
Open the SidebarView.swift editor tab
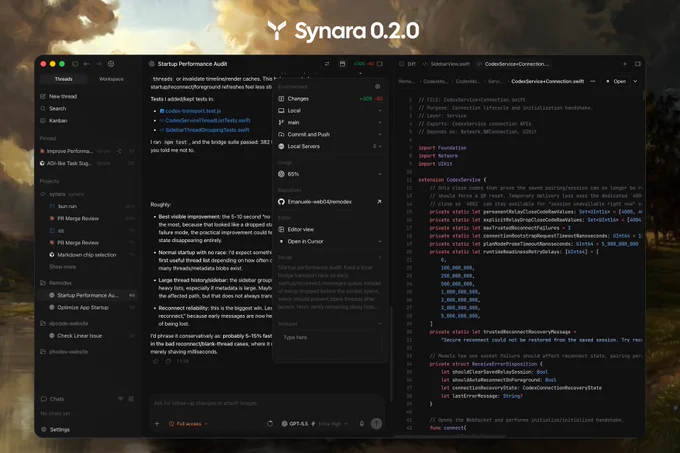point(446,64)
